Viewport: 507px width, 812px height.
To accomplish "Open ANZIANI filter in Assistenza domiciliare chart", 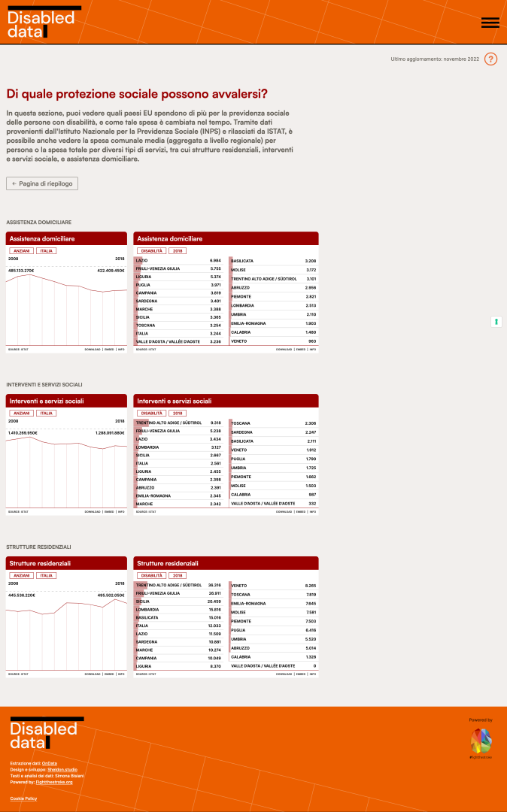I will 22,250.
